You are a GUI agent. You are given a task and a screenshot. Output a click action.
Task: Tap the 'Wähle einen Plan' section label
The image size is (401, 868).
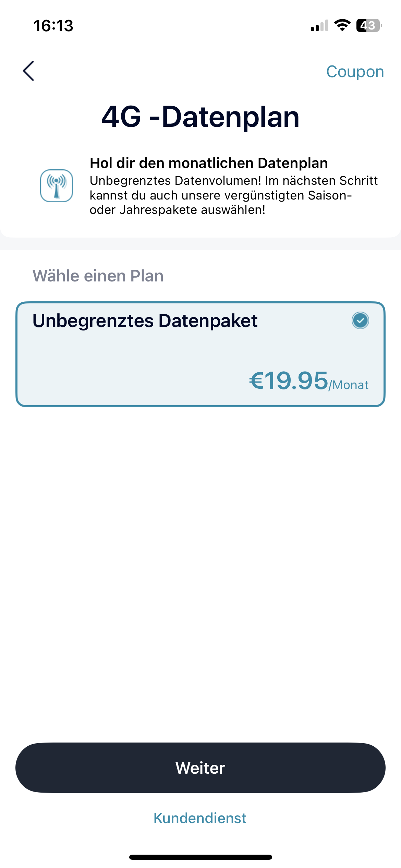click(98, 276)
